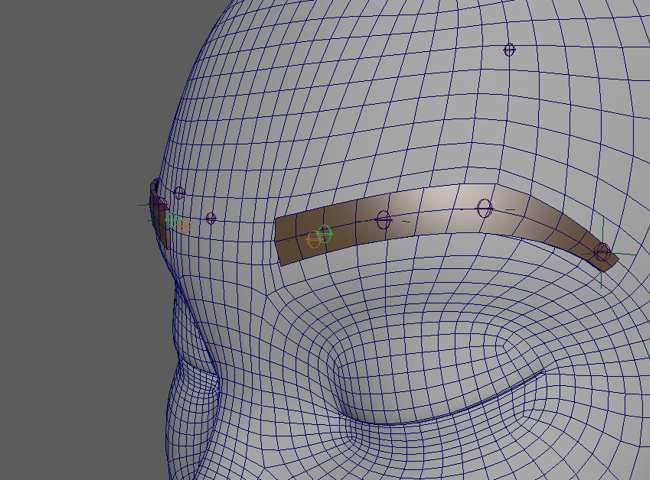Select the isolated joint marker on the forehead

tap(509, 50)
